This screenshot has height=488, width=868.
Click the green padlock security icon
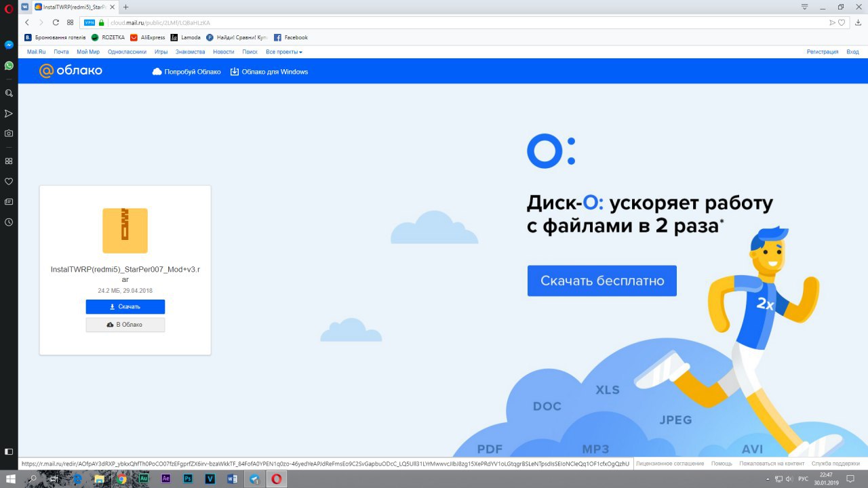coord(102,22)
